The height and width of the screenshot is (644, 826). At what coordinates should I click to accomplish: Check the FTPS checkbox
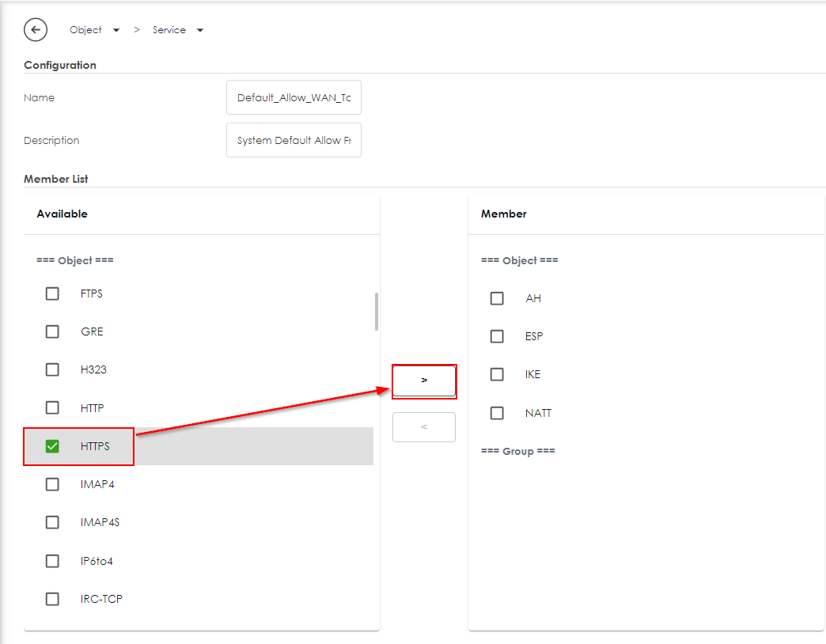coord(52,294)
